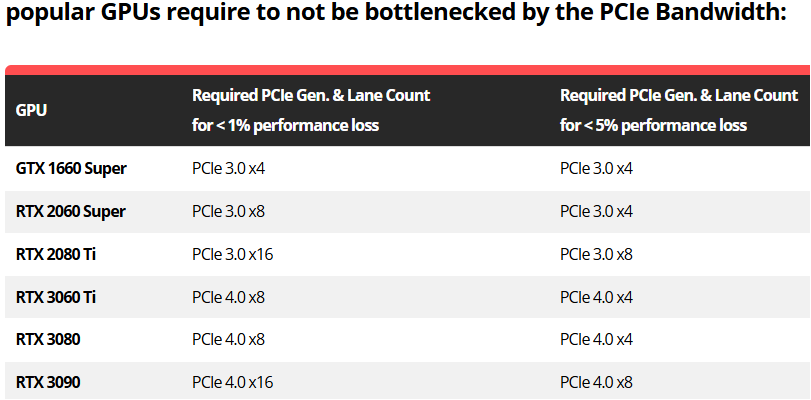Image resolution: width=811 pixels, height=400 pixels.
Task: Click RTX 3060 Ti's <1% loss PCIe 4.0 x8 cell
Action: click(x=228, y=297)
